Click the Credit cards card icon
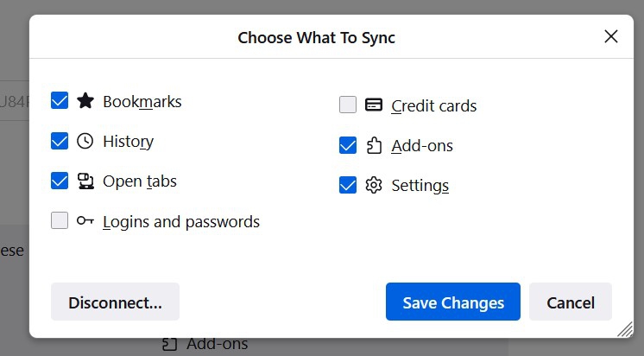The width and height of the screenshot is (644, 356). (374, 105)
